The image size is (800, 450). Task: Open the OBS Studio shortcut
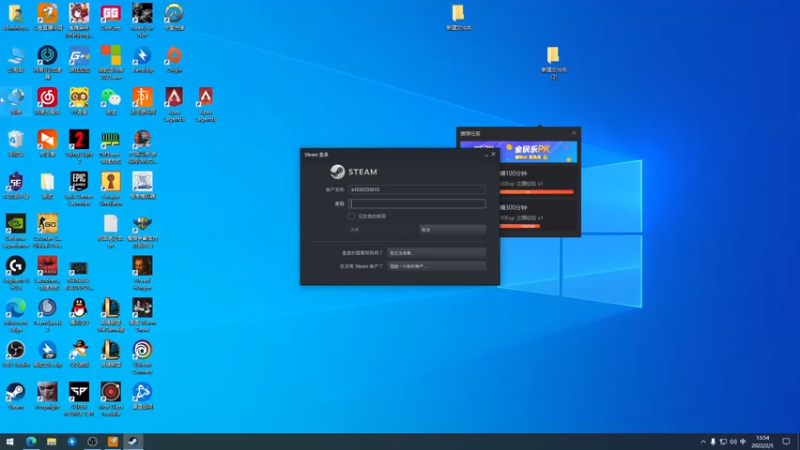pos(16,354)
